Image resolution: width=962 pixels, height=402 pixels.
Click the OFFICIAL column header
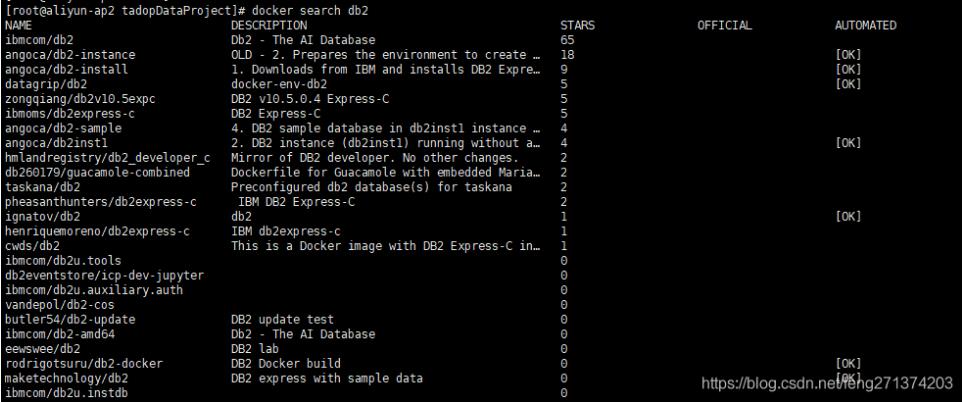point(724,24)
